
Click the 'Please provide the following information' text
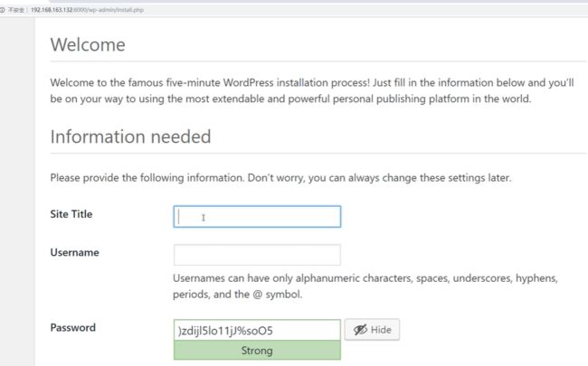tap(280, 177)
